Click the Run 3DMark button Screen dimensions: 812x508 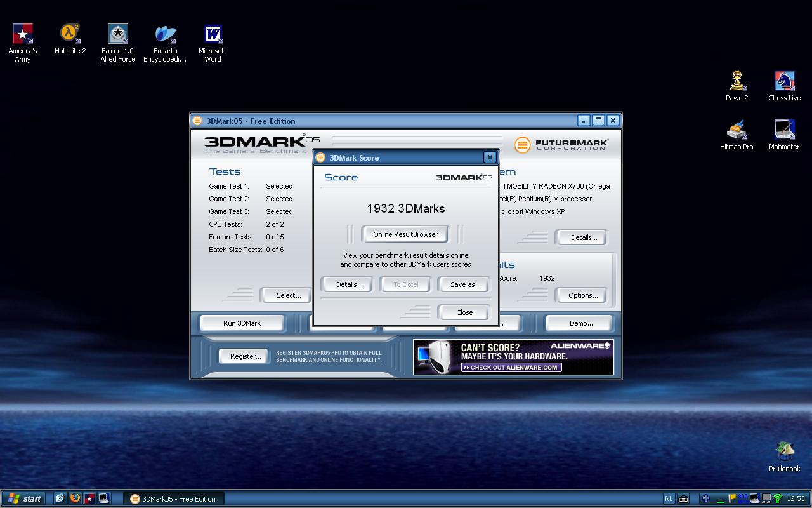click(242, 323)
